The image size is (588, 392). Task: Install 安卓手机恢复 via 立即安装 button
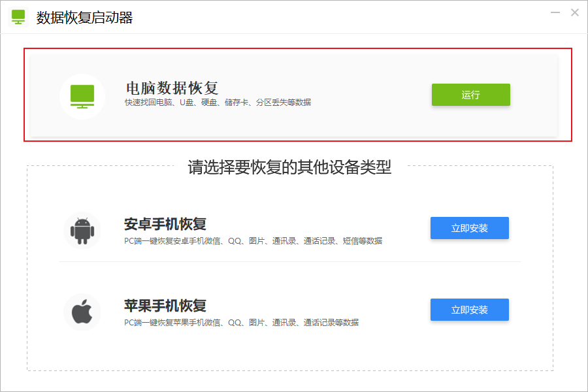[470, 228]
